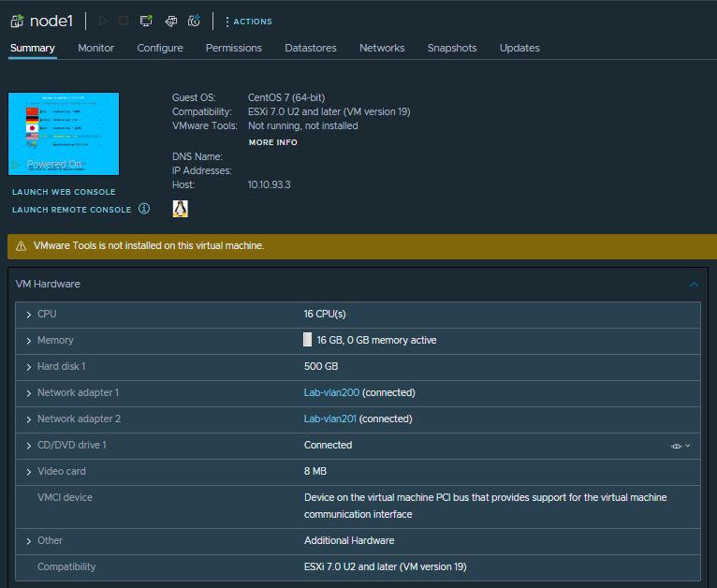This screenshot has width=717, height=588.
Task: Click the Power Off stop icon
Action: click(x=124, y=21)
